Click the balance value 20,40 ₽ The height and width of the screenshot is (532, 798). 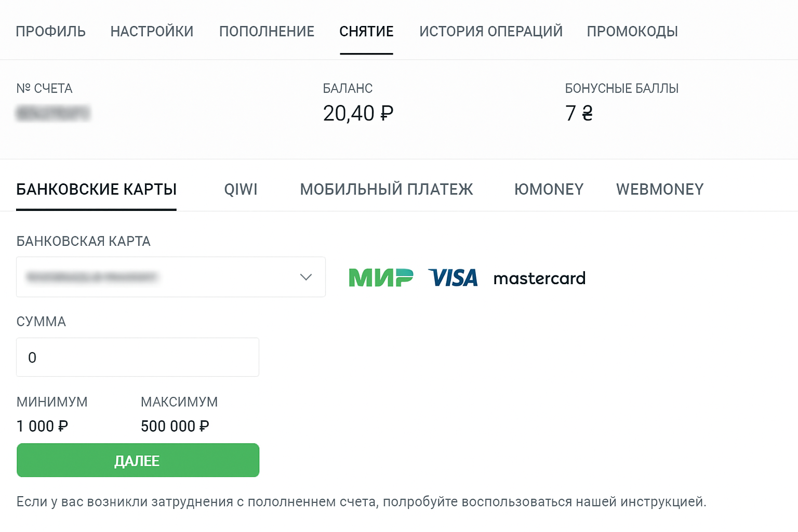357,113
